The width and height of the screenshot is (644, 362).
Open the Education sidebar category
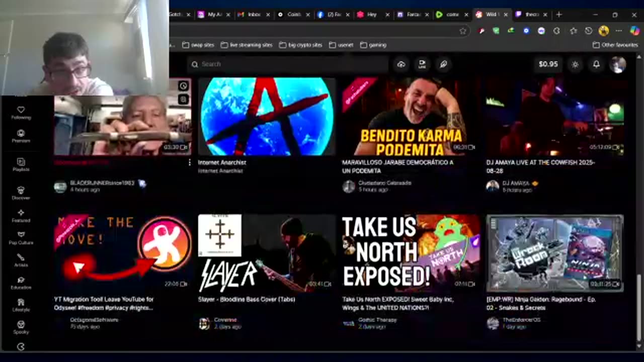[21, 283]
